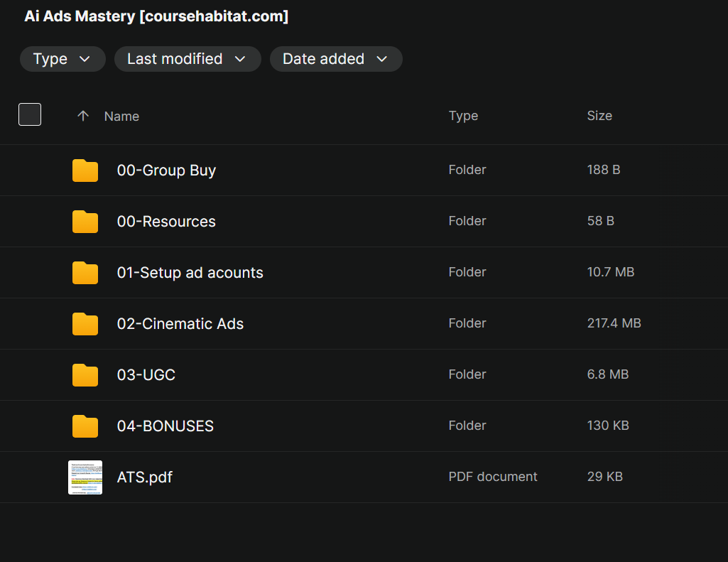728x562 pixels.
Task: Sort files by Name column header
Action: click(x=121, y=117)
